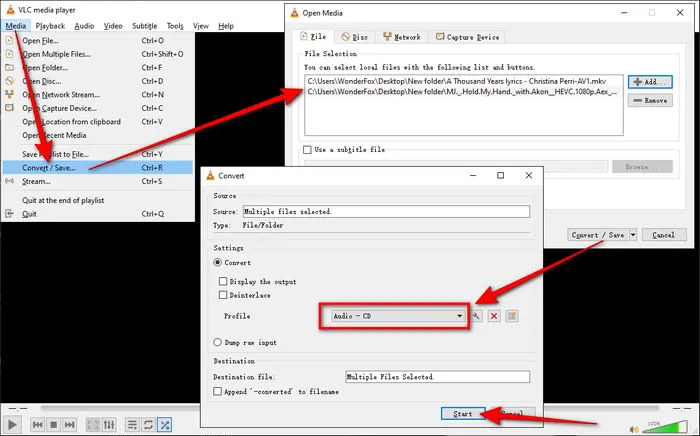This screenshot has width=700, height=436.
Task: Click Convert / Save button
Action: pyautogui.click(x=598, y=235)
